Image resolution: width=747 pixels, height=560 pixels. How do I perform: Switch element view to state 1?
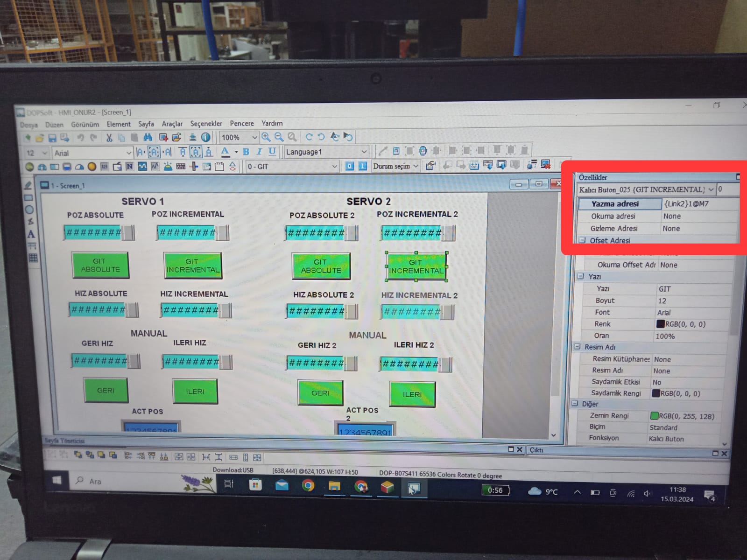tap(362, 166)
